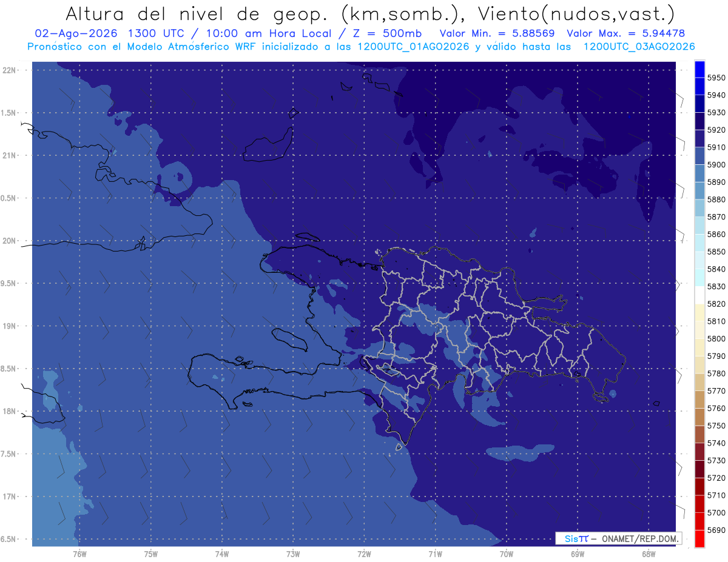Click the '5830' colorbar value
This screenshot has width=728, height=562.
716,286
